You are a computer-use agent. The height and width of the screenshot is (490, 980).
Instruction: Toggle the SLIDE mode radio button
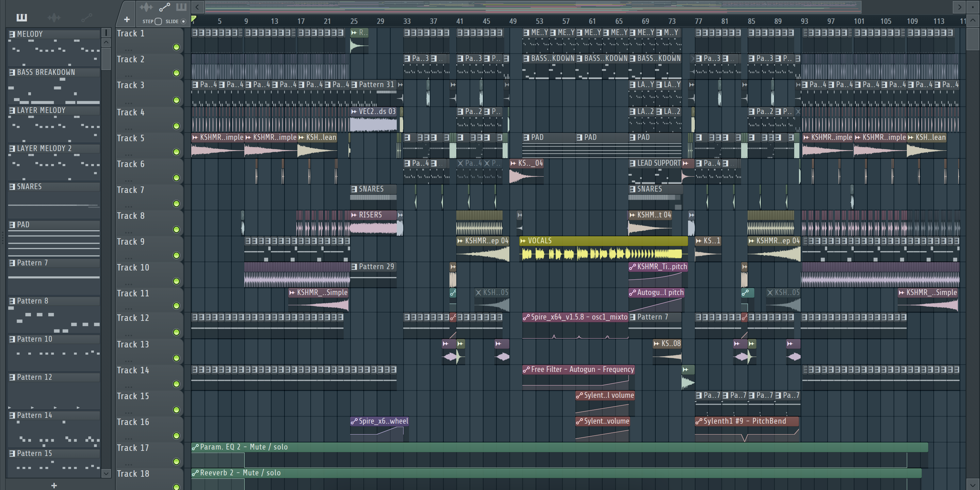(183, 21)
